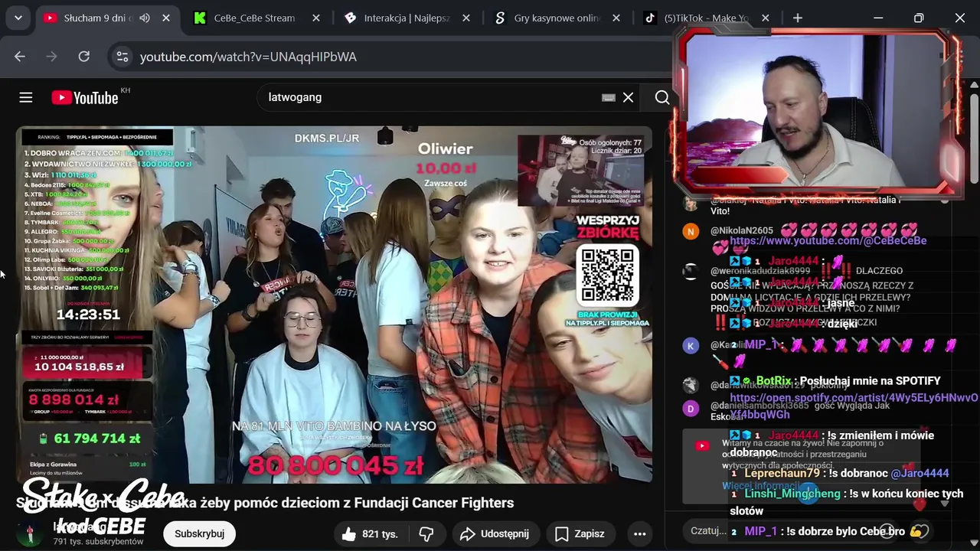The width and height of the screenshot is (980, 551).
Task: Open the on-screen keyboard in search box
Action: coord(609,97)
